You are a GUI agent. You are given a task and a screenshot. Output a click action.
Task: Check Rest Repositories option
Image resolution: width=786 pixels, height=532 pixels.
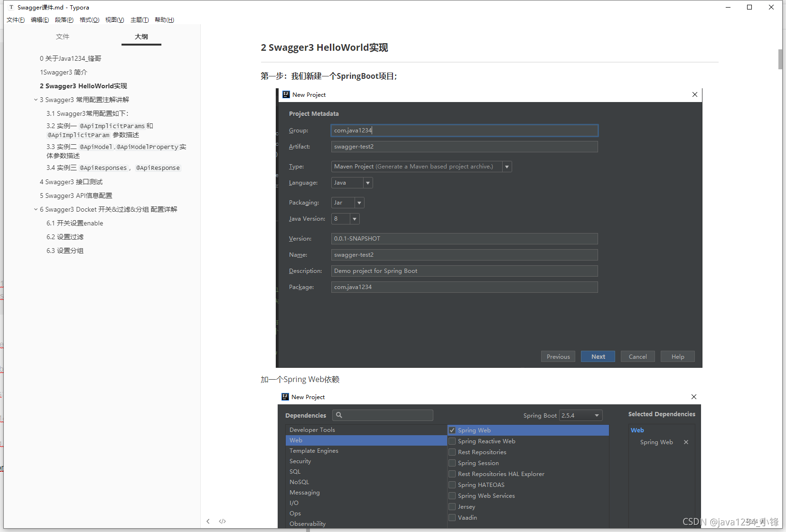(x=452, y=452)
